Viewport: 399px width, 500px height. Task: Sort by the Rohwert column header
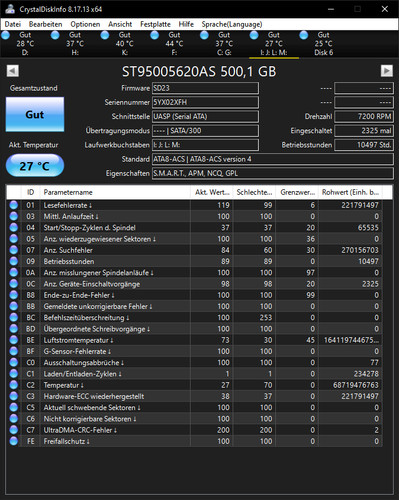[350, 192]
